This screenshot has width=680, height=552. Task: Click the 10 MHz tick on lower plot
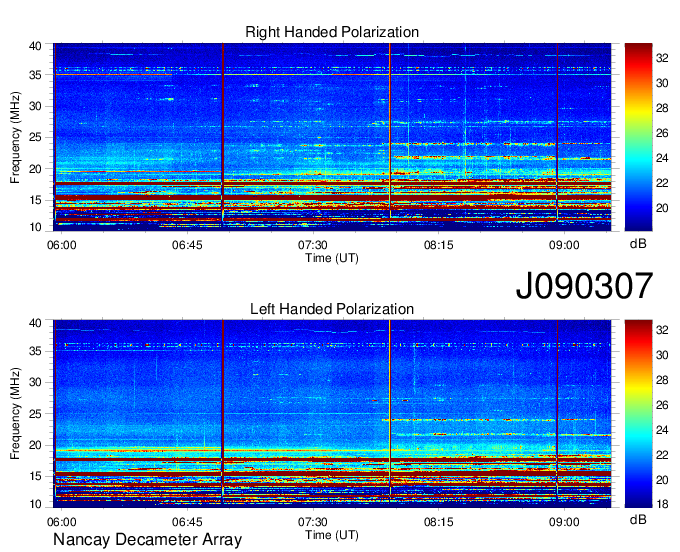click(x=36, y=504)
